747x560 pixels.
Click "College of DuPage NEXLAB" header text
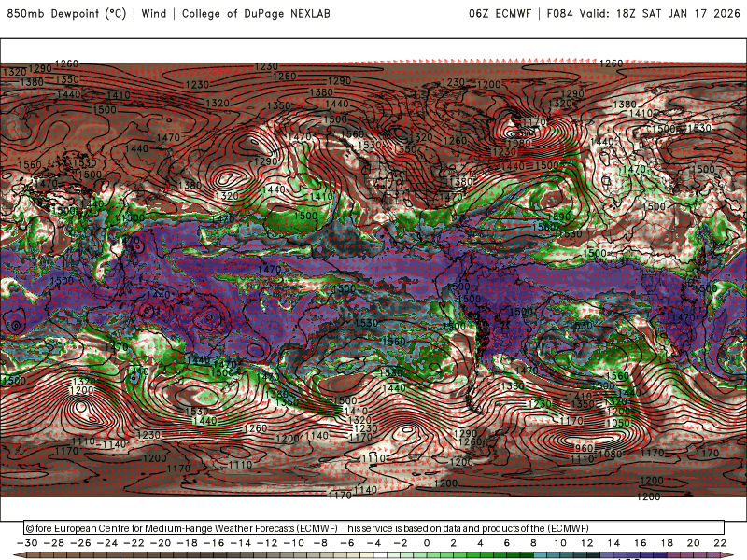(256, 13)
